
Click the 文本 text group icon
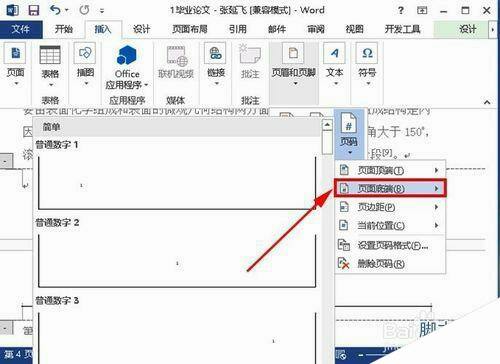tap(334, 53)
